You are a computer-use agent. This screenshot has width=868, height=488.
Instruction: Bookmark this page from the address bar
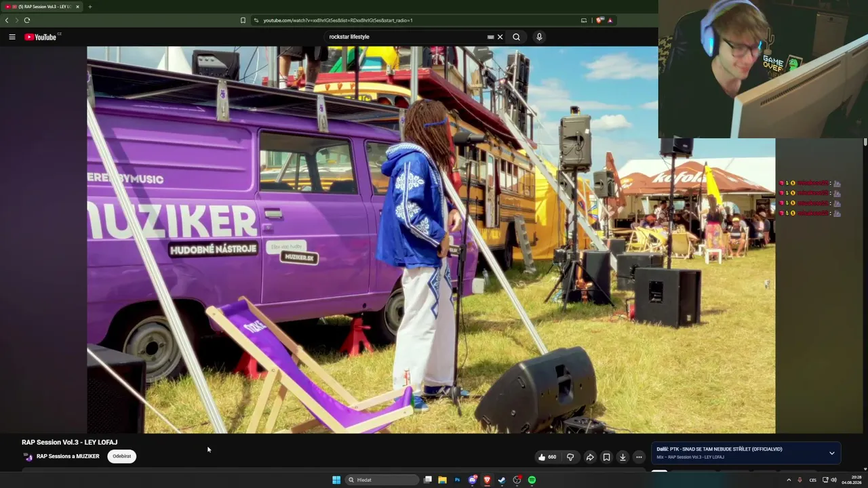coord(243,20)
